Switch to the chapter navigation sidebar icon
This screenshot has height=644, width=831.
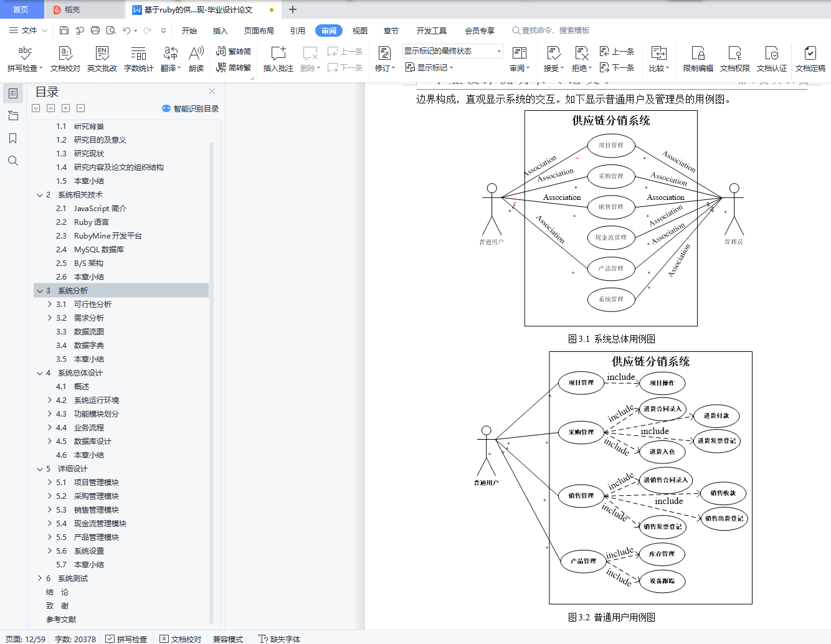pos(12,116)
